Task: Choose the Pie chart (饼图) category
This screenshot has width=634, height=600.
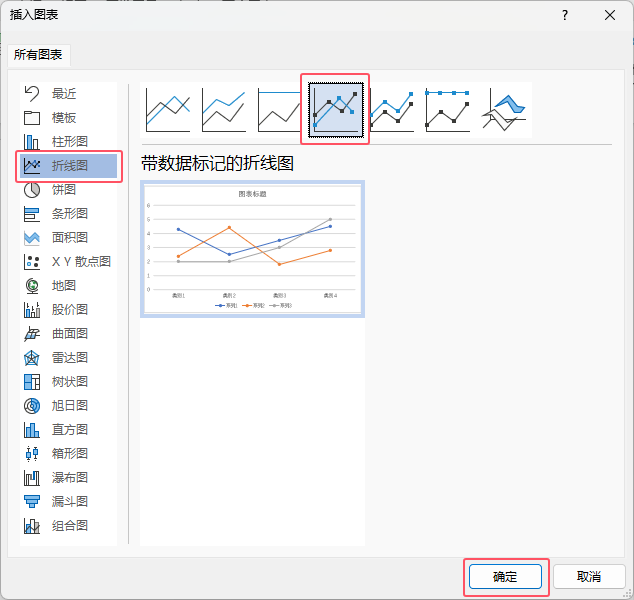Action: [x=68, y=190]
